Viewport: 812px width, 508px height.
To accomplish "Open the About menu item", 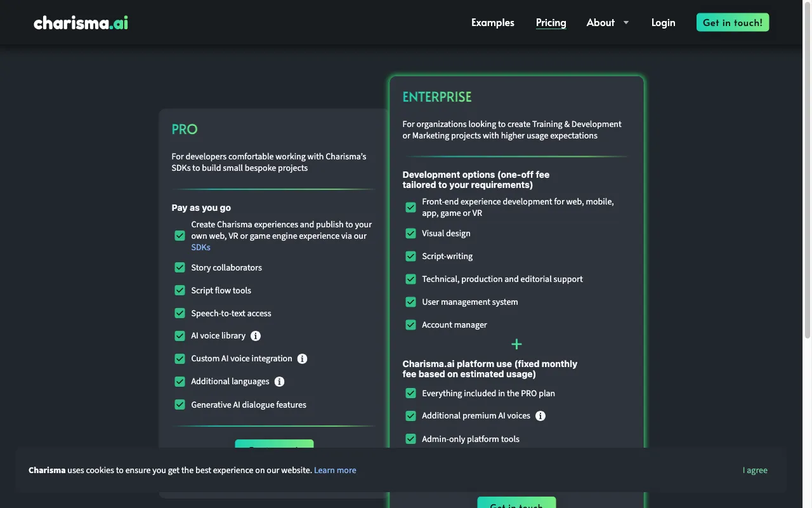I will tap(601, 23).
